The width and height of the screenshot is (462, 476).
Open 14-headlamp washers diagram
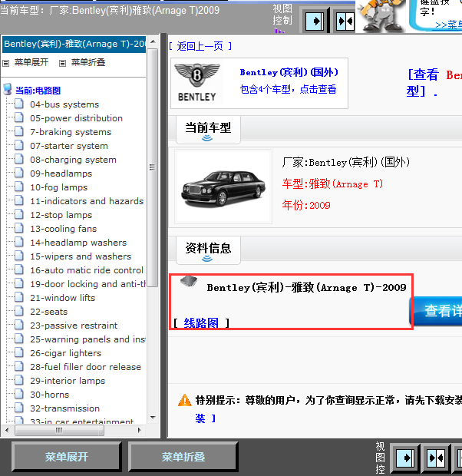pyautogui.click(x=78, y=243)
